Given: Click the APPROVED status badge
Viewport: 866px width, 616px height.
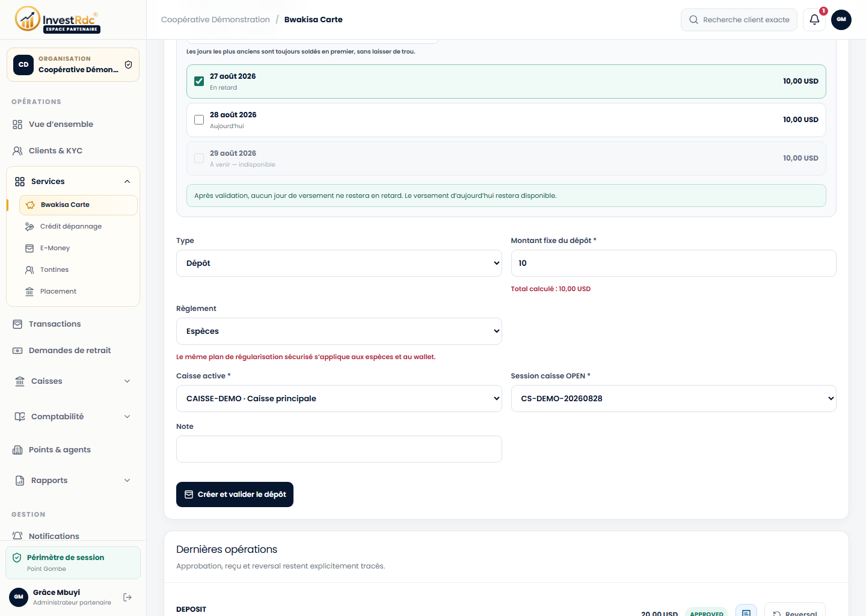Looking at the screenshot, I should (707, 613).
